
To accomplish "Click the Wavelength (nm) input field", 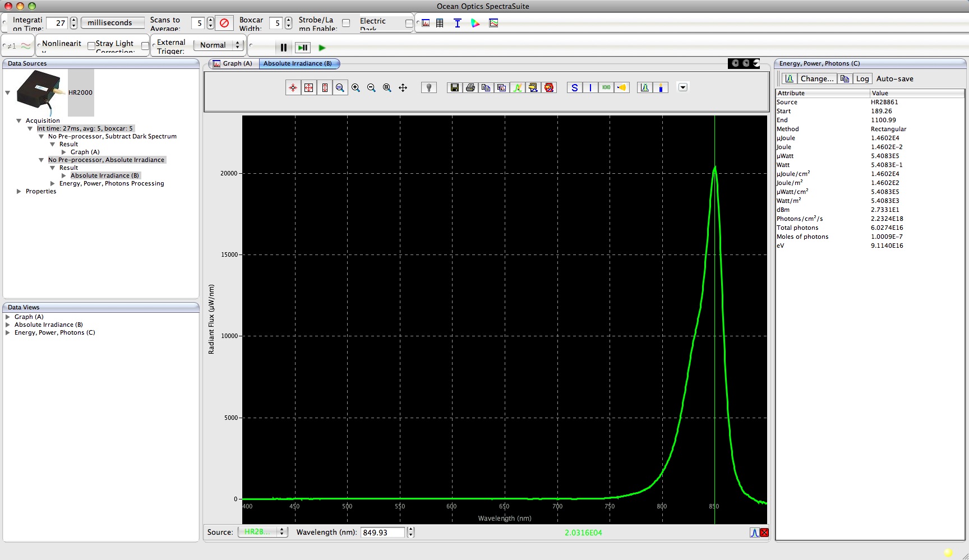I will [x=382, y=532].
